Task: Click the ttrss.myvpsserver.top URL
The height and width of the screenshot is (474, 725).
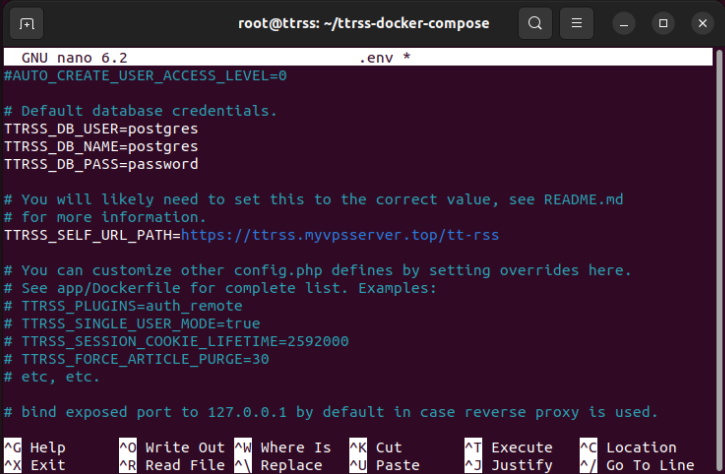Action: click(340, 235)
